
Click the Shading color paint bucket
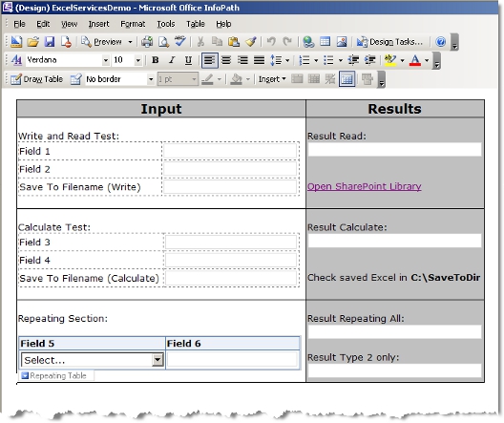point(237,79)
